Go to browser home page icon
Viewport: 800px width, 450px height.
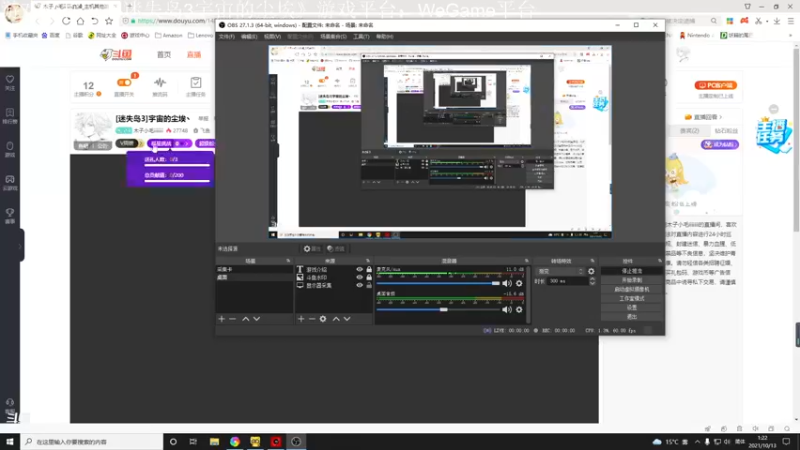click(x=80, y=21)
